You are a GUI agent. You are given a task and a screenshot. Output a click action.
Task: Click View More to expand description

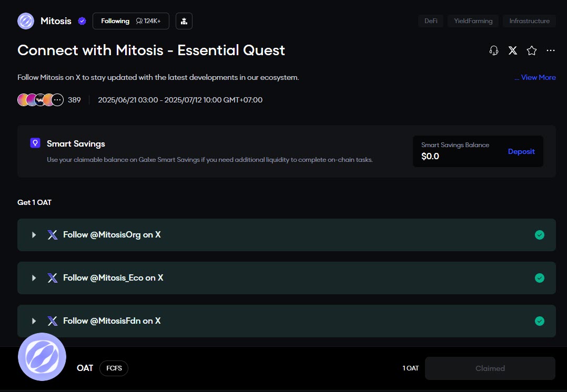539,77
